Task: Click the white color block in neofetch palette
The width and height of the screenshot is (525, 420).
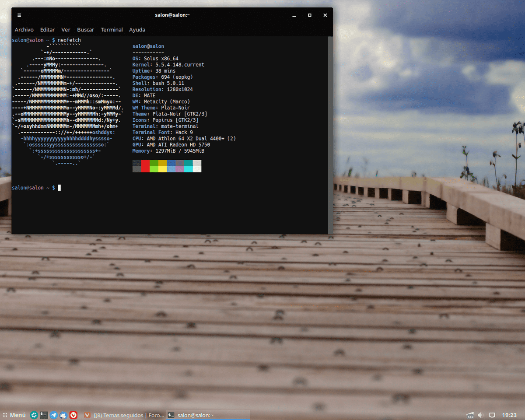Action: (x=197, y=169)
